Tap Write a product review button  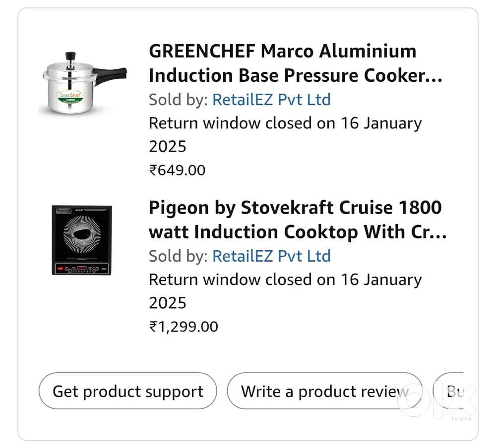tap(325, 391)
